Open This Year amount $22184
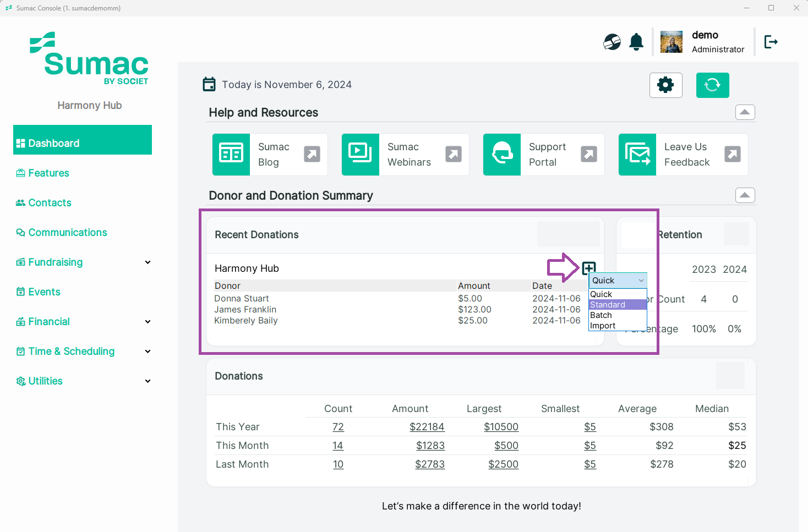Screen dimensions: 808x532 pyautogui.click(x=427, y=427)
